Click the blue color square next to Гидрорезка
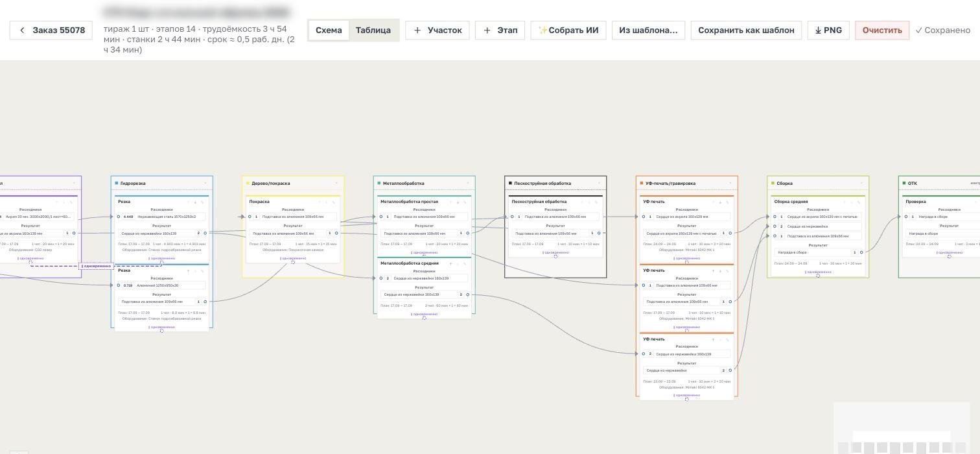Image resolution: width=980 pixels, height=454 pixels. coord(117,184)
